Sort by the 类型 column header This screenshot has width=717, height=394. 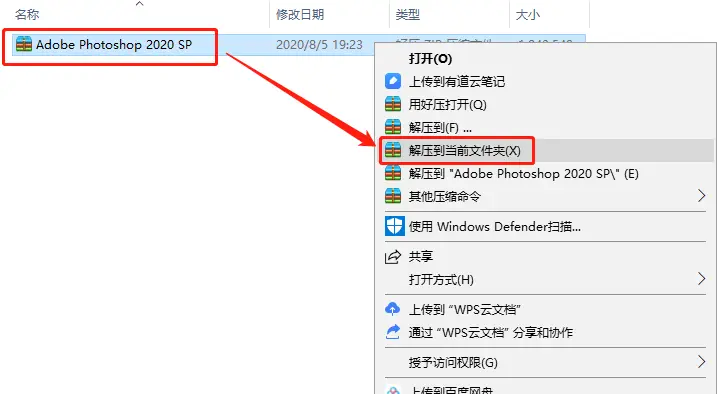[x=407, y=15]
